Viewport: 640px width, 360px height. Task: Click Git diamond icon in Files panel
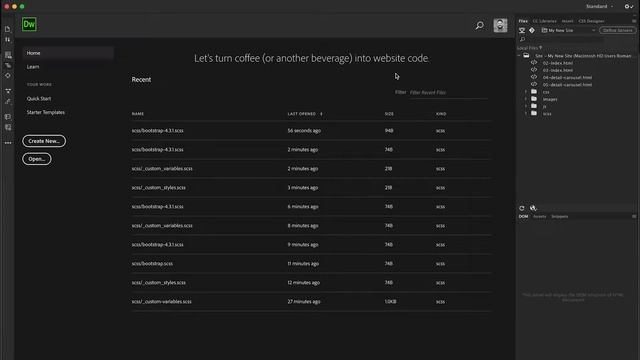532,30
